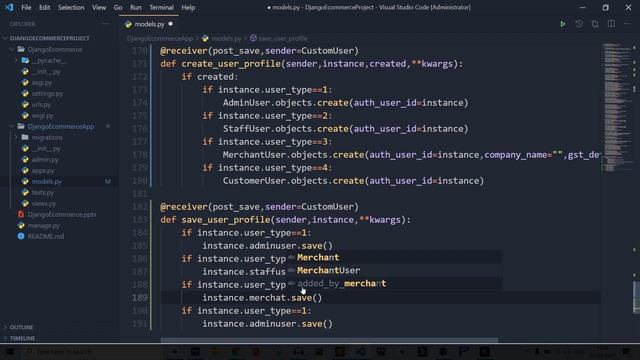This screenshot has height=360, width=640.
Task: Click the split editor right icon
Action: [x=611, y=24]
